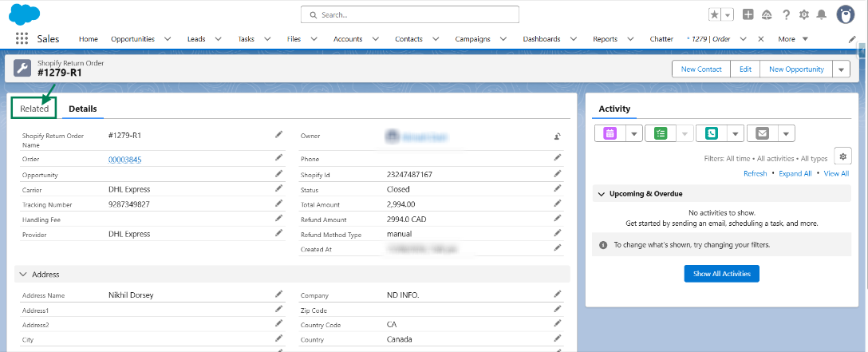Click the Refresh link
Image resolution: width=868 pixels, height=352 pixels.
tap(755, 173)
